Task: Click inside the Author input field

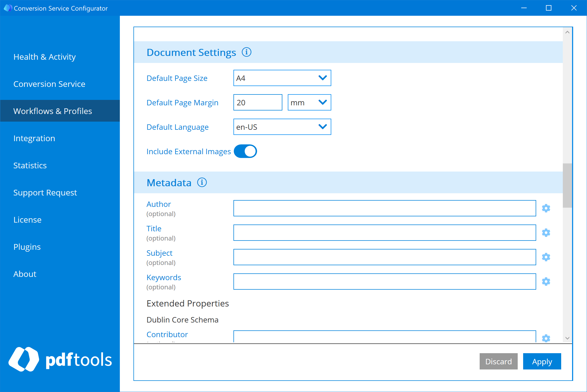Action: (x=384, y=208)
